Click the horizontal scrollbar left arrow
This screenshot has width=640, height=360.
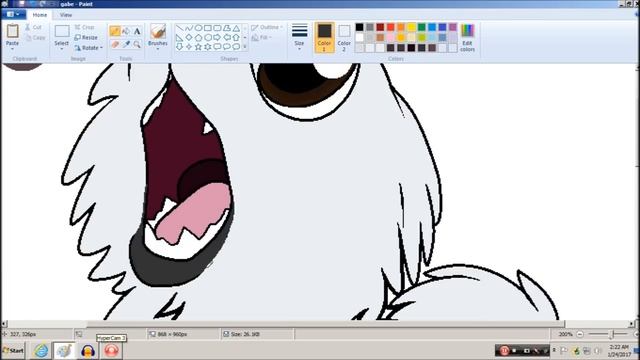click(x=4, y=324)
